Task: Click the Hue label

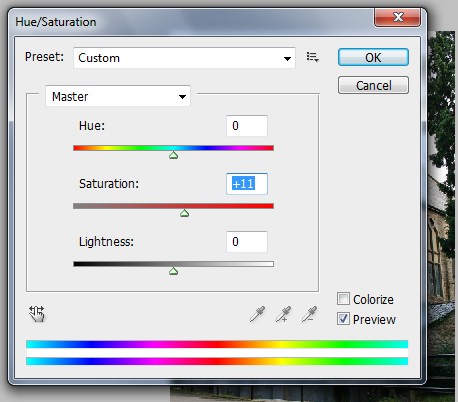Action: click(x=92, y=126)
